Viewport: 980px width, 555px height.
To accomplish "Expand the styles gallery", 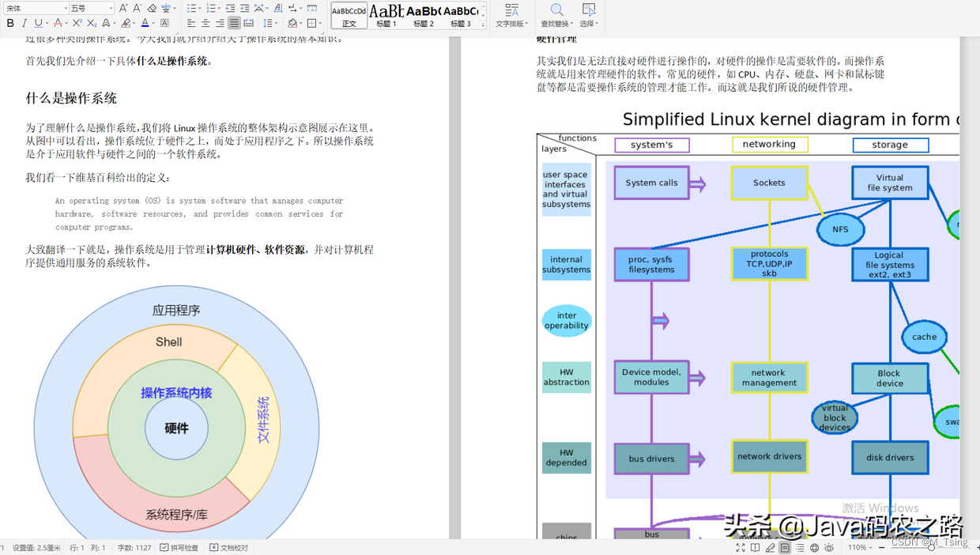I will 483,25.
